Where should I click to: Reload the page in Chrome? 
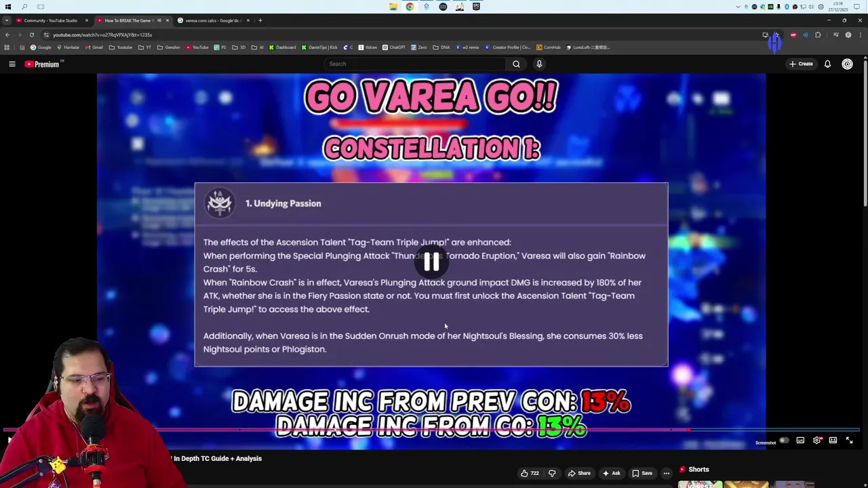(31, 35)
